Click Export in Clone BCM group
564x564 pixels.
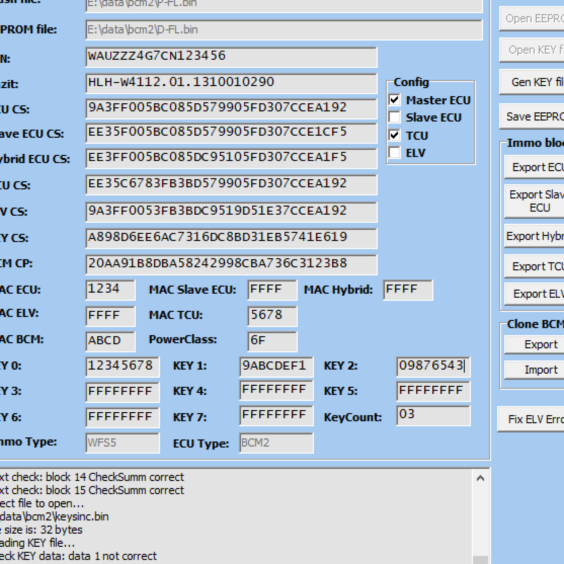[534, 344]
